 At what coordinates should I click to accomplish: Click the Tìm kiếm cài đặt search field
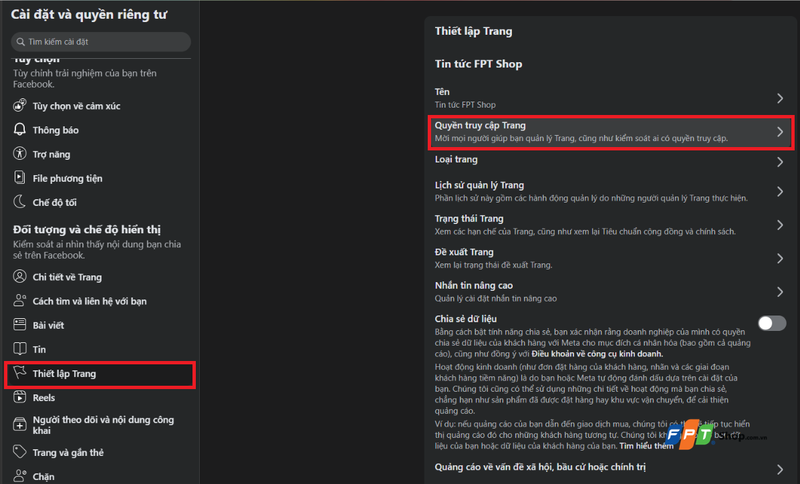pos(101,42)
